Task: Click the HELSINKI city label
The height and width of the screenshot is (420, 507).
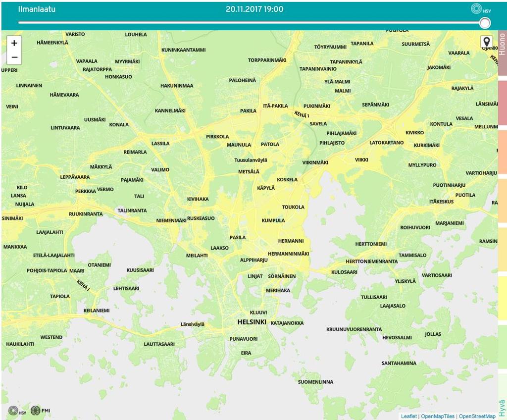Action: [252, 322]
